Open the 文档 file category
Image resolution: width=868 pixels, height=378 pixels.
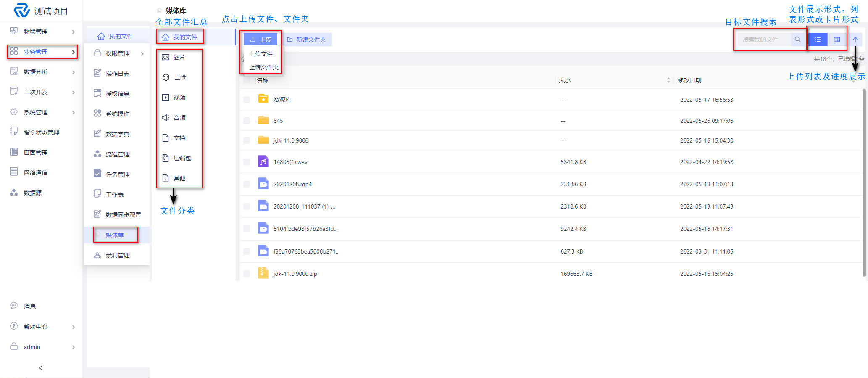pyautogui.click(x=179, y=138)
